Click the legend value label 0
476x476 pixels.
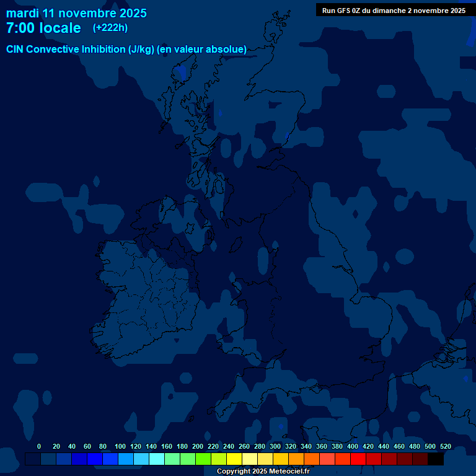point(39,446)
